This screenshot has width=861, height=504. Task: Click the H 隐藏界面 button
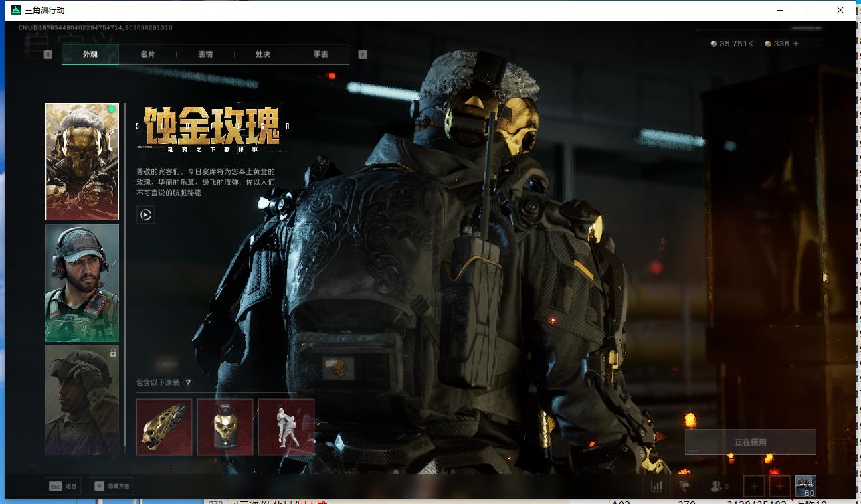pyautogui.click(x=111, y=486)
